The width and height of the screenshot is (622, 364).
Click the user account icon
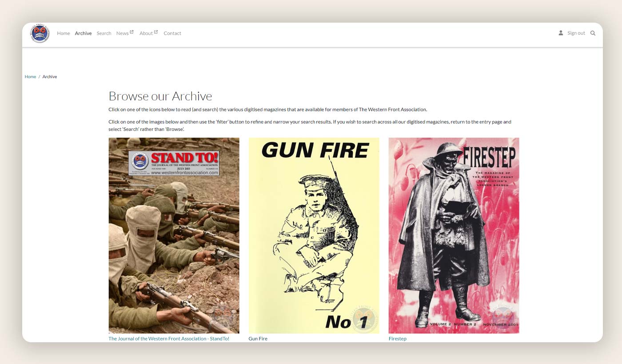(561, 33)
